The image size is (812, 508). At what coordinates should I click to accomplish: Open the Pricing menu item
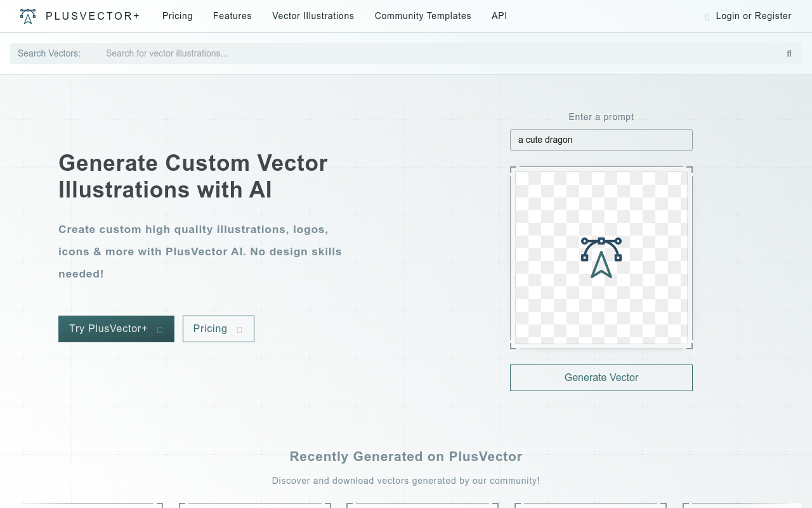pyautogui.click(x=178, y=16)
